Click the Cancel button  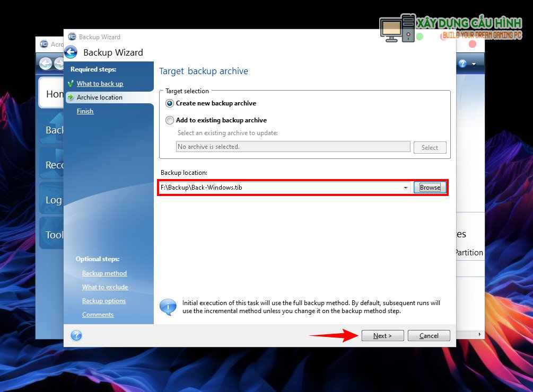tap(429, 335)
